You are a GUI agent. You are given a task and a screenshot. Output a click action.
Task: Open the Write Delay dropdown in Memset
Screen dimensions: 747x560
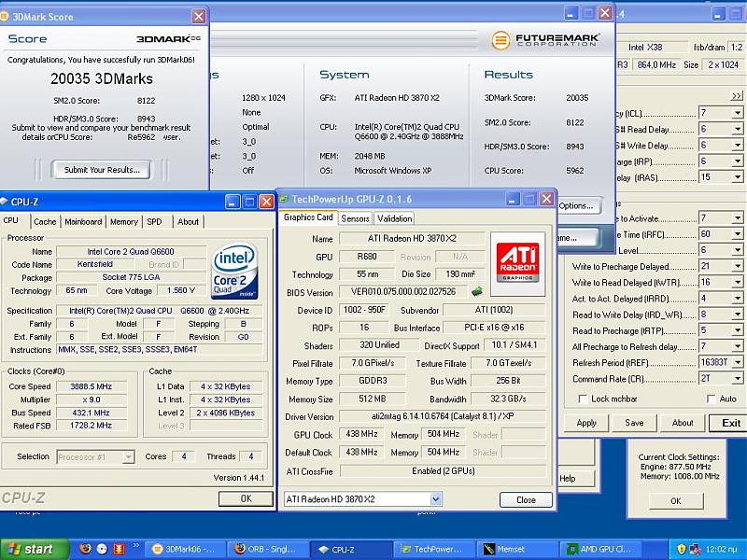pos(738,146)
